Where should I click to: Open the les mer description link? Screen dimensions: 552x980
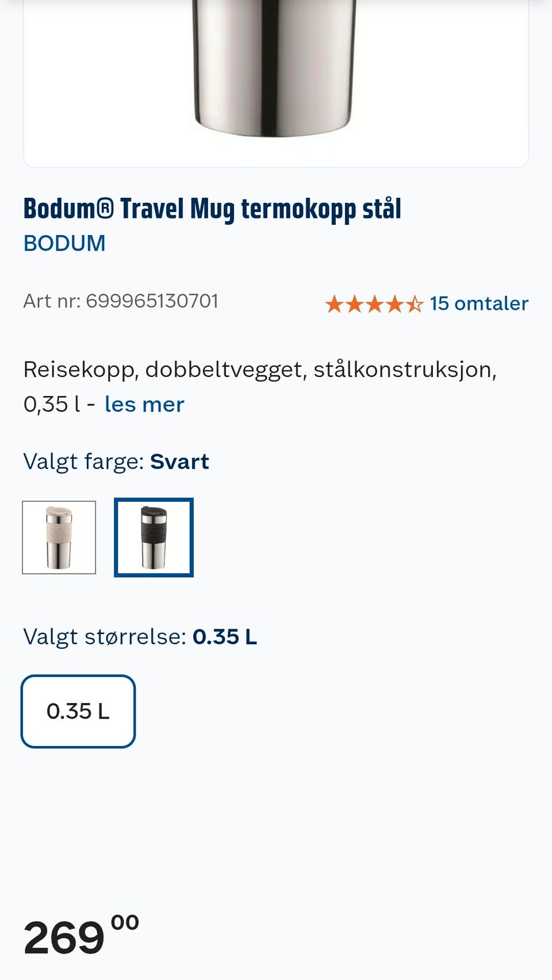143,404
